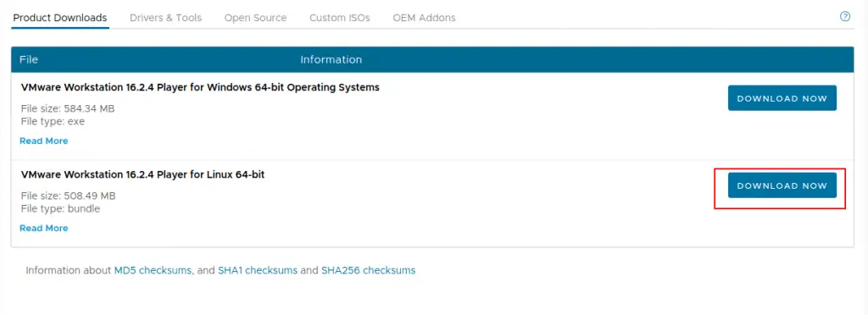The width and height of the screenshot is (868, 315).
Task: Select the Linux 64-bit Player title
Action: click(142, 174)
